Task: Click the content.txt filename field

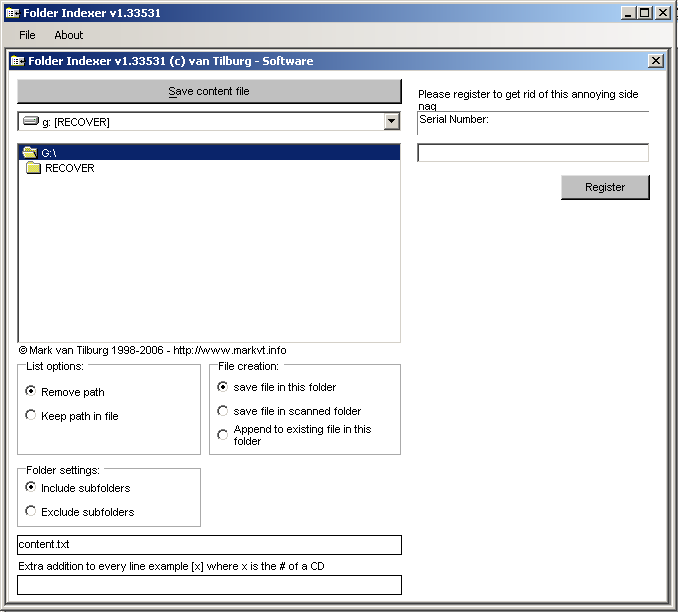Action: click(x=209, y=545)
